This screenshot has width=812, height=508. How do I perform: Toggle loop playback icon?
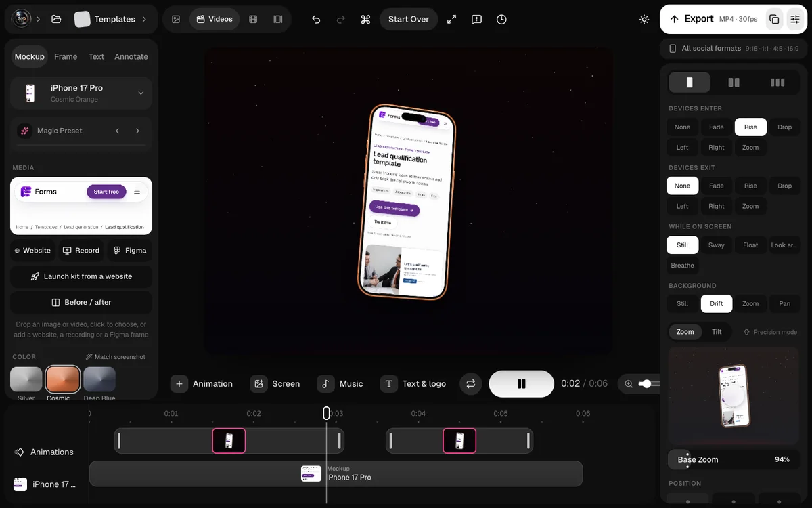(471, 383)
